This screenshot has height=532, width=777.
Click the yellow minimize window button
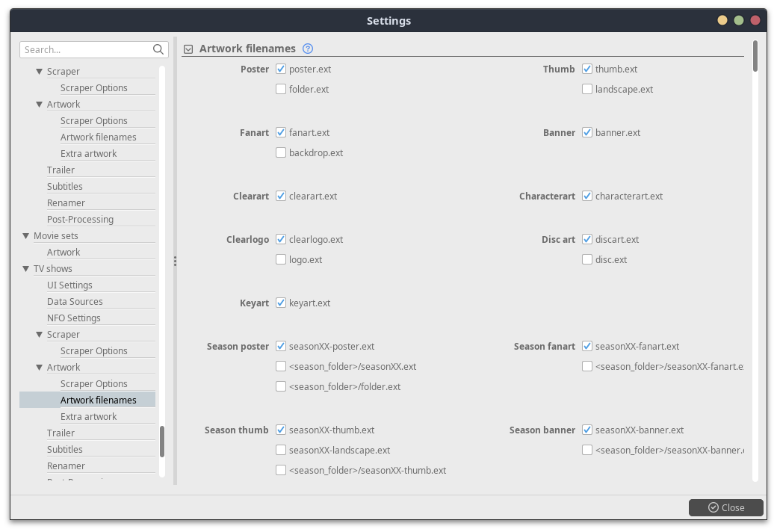pos(722,20)
